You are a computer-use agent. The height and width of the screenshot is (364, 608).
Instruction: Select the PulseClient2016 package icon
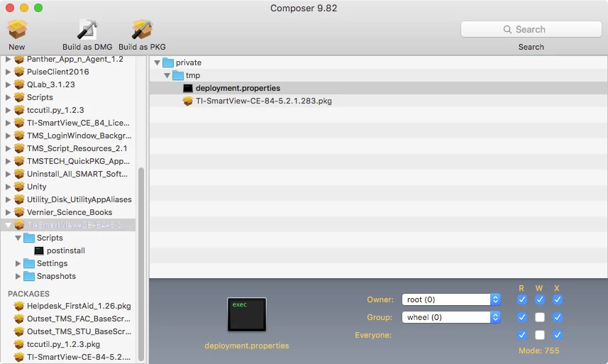click(19, 72)
